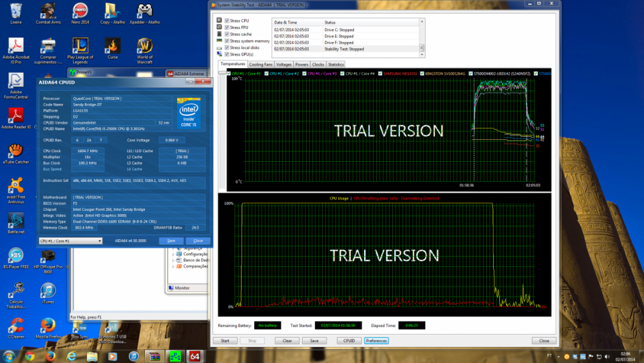The height and width of the screenshot is (363, 644).
Task: Expand the Banco de Dados tree node
Action: (x=173, y=260)
